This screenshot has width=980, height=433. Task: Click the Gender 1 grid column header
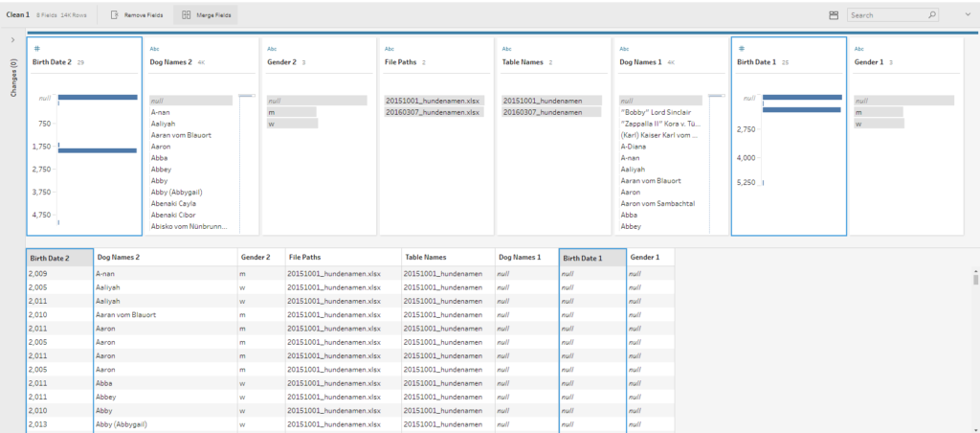(x=651, y=257)
